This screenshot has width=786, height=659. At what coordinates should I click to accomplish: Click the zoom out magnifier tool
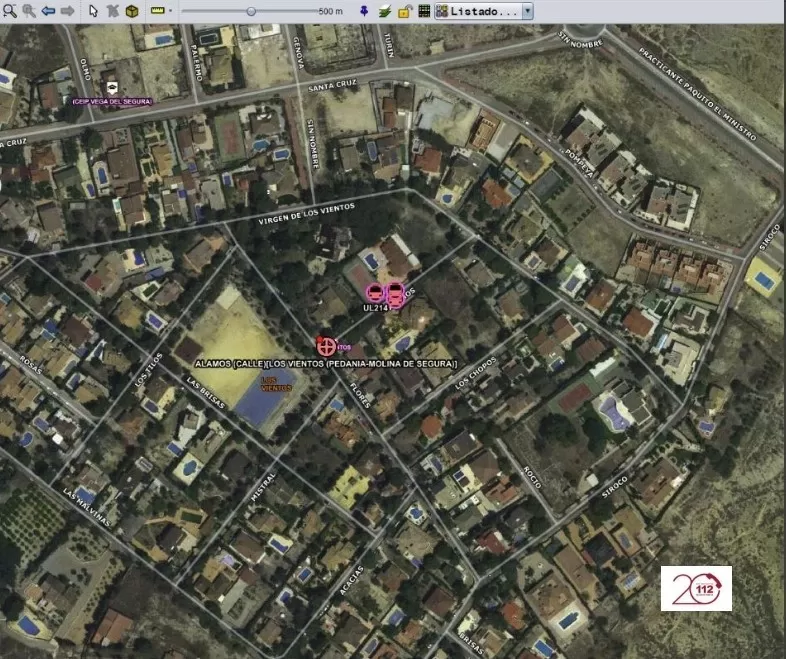coord(28,11)
